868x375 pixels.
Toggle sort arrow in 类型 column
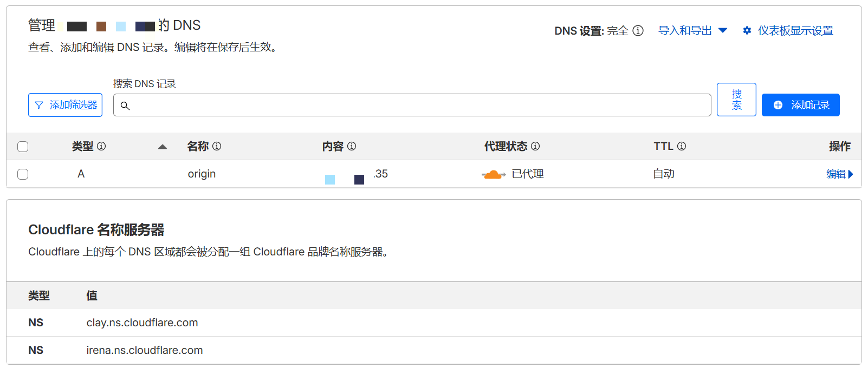163,147
